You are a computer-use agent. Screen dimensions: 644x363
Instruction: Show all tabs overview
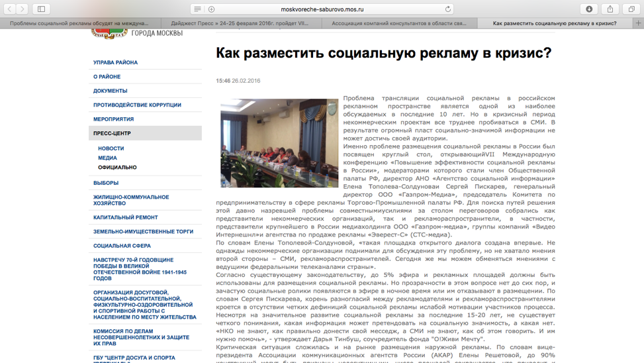(631, 9)
